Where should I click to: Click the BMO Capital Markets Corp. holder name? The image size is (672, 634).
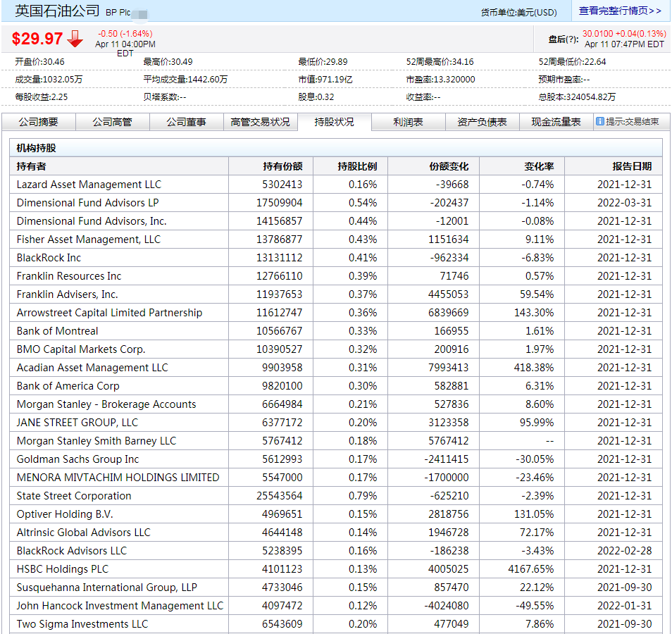(x=81, y=349)
